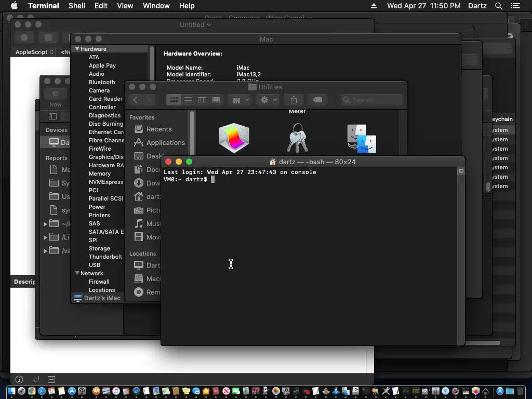Viewport: 532px width, 399px height.
Task: Open the Keychain Access app icon
Action: pyautogui.click(x=297, y=138)
